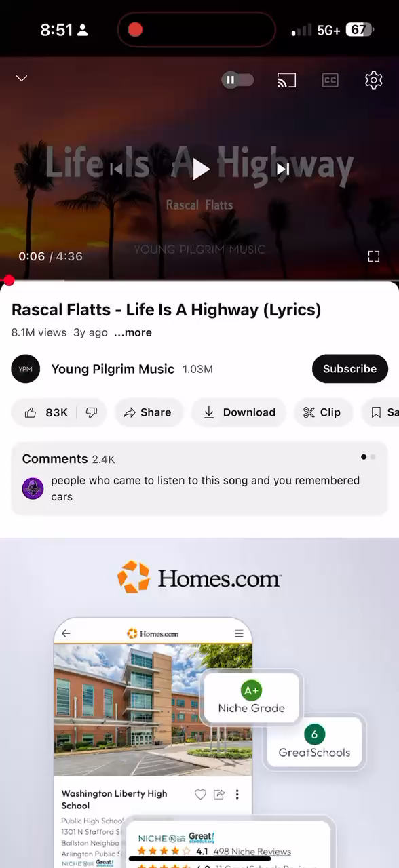This screenshot has height=868, width=399.
Task: Toggle closed captions CC button
Action: (x=330, y=80)
